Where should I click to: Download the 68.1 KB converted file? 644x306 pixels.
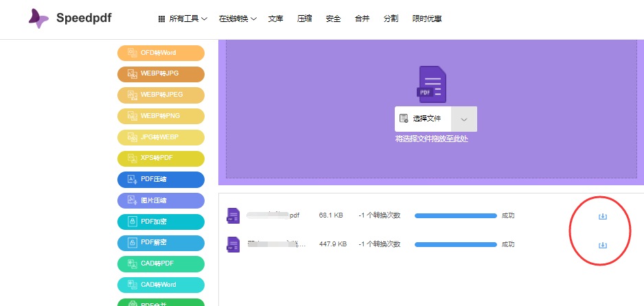click(602, 216)
